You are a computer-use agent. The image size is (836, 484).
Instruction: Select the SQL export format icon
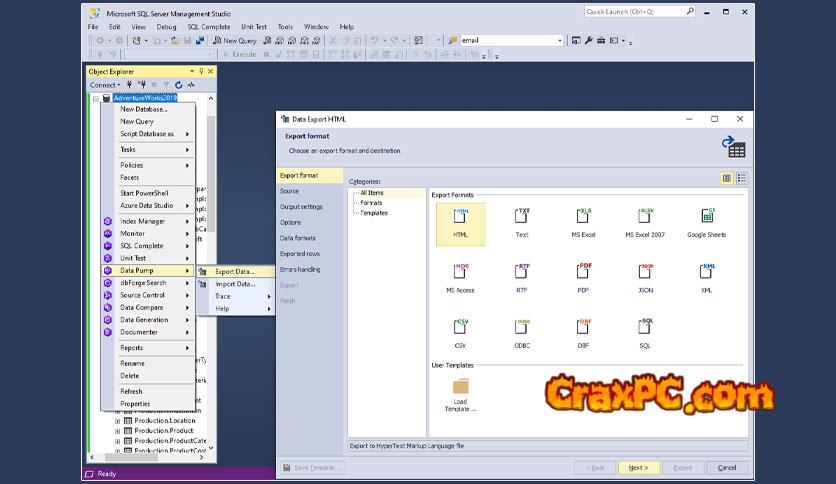(646, 327)
